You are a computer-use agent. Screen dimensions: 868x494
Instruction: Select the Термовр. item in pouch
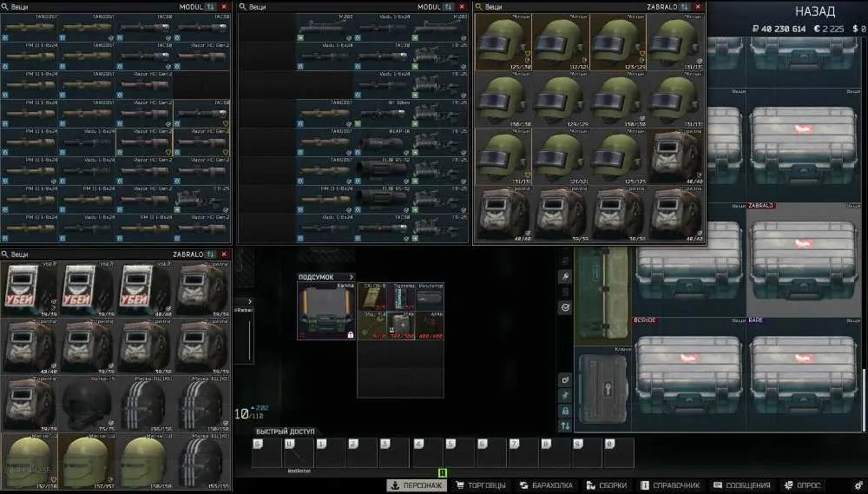[x=401, y=297]
